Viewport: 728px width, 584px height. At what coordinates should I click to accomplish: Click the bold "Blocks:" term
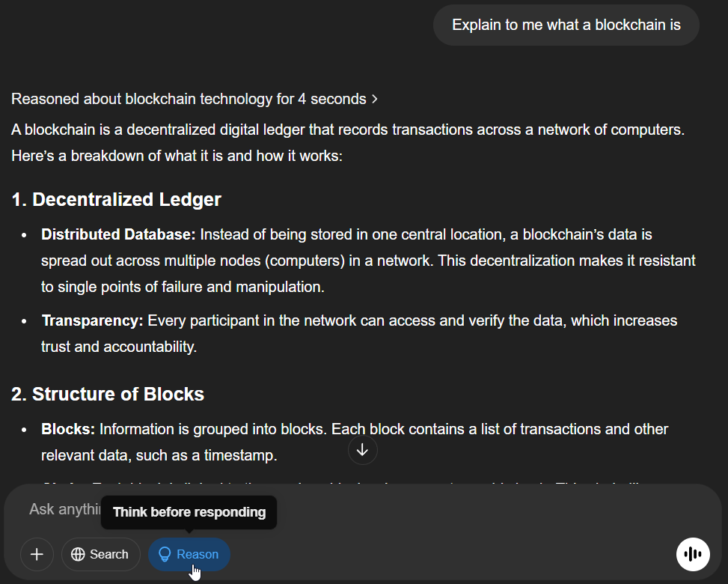[68, 429]
